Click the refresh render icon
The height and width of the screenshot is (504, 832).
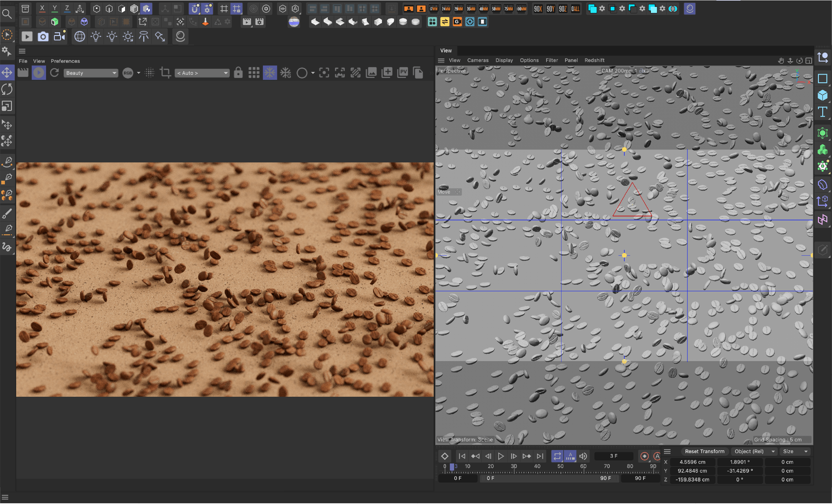54,73
